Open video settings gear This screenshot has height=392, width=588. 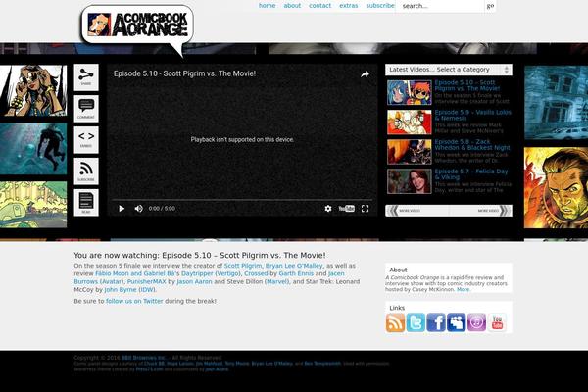coord(328,209)
